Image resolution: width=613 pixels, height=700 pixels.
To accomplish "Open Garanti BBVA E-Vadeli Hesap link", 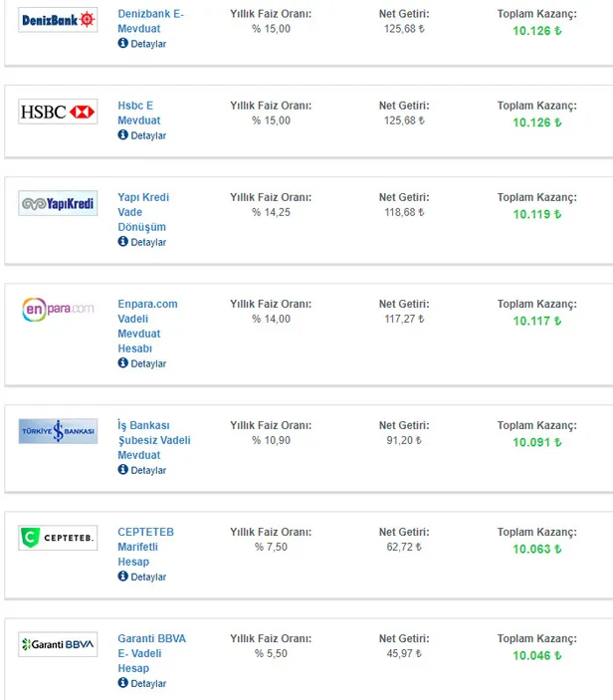I will point(151,653).
